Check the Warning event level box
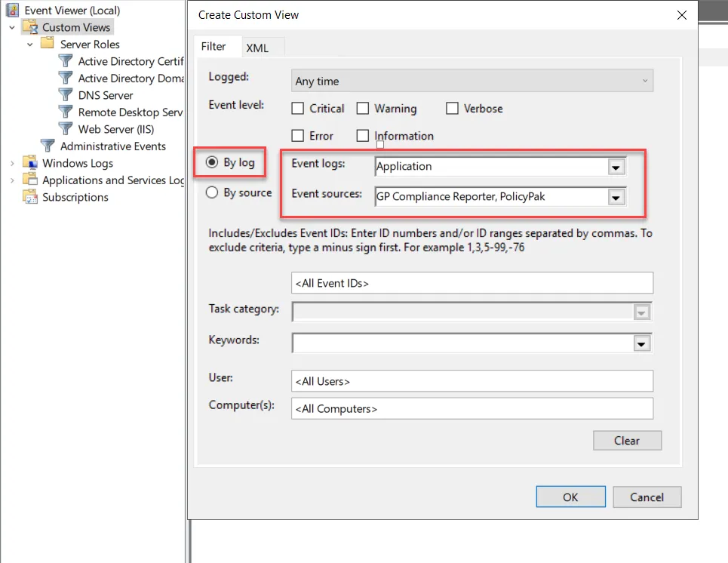728x563 pixels. 363,108
